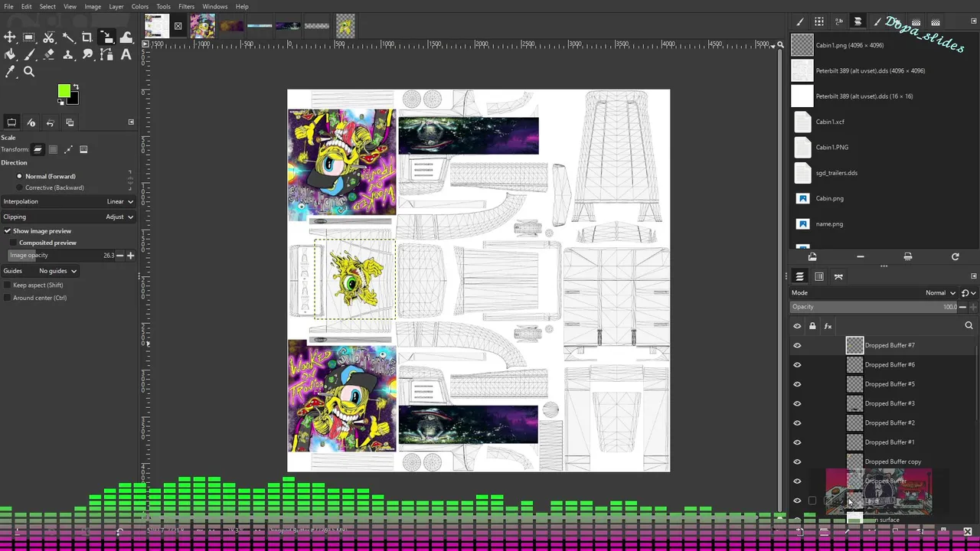980x551 pixels.
Task: Open the Document History layers tab icon
Action: tap(857, 22)
